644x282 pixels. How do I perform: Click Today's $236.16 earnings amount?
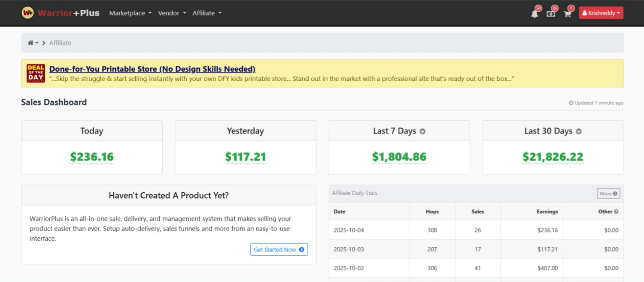pos(92,157)
